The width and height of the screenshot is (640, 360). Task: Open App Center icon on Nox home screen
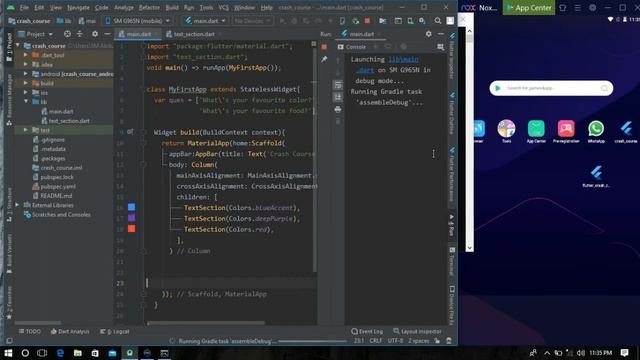(536, 131)
